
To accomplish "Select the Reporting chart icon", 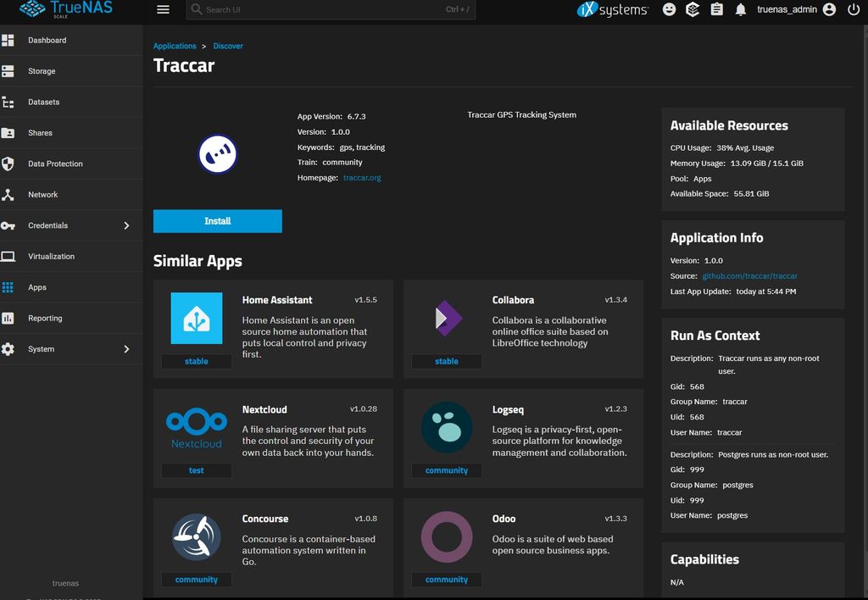I will click(8, 319).
